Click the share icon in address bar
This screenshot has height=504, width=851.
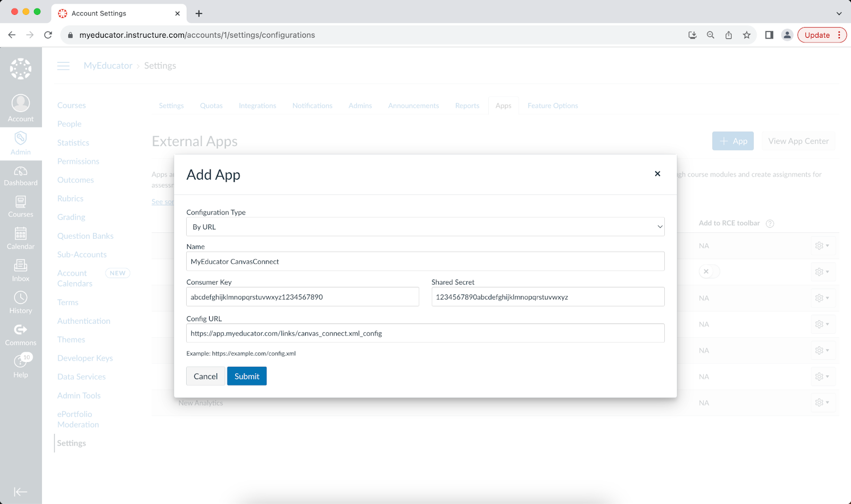pos(729,35)
